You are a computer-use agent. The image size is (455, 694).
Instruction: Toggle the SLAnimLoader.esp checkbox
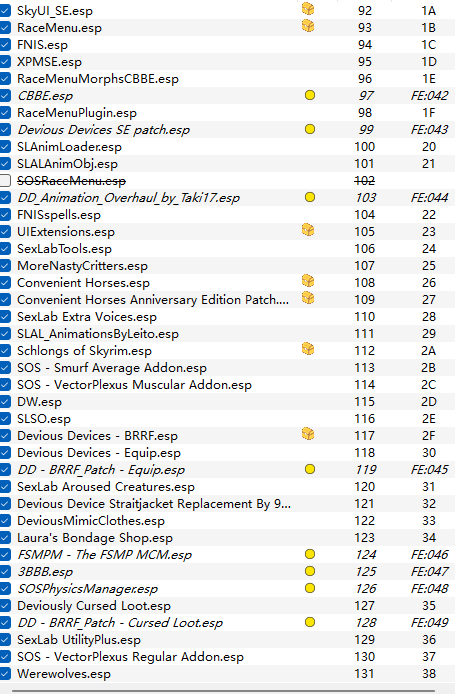point(5,147)
